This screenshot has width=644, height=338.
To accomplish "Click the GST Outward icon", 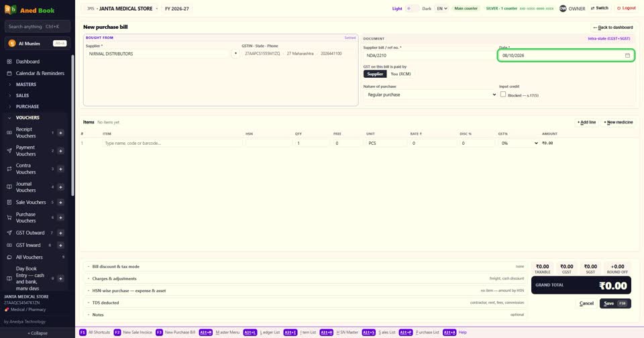I will click(9, 233).
